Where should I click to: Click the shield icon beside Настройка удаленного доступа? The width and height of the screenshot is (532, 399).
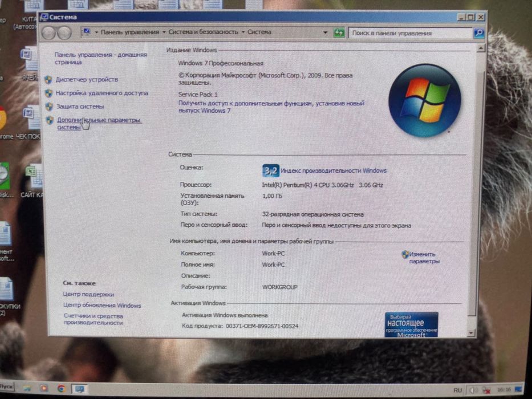point(48,93)
